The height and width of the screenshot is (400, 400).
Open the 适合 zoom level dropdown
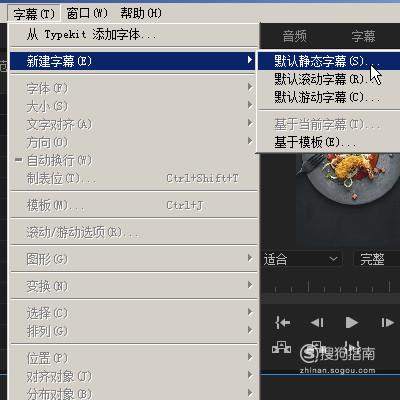pos(302,259)
